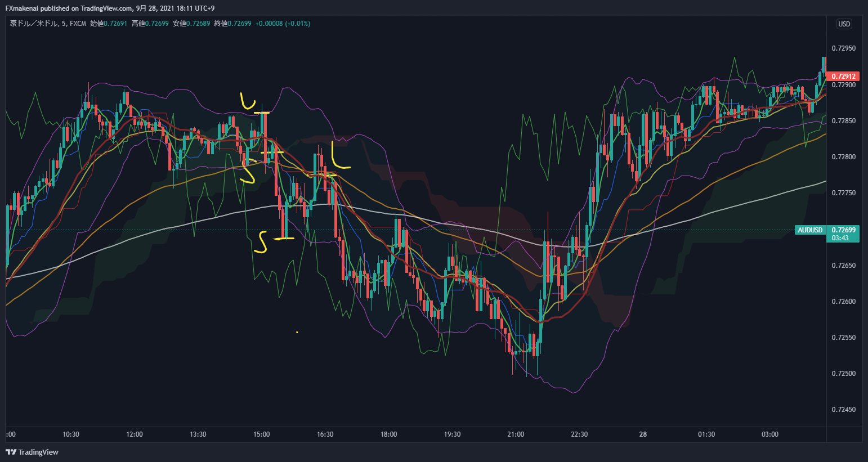Click the 終値0.72699 close value
This screenshot has height=462, width=868.
tap(232, 24)
